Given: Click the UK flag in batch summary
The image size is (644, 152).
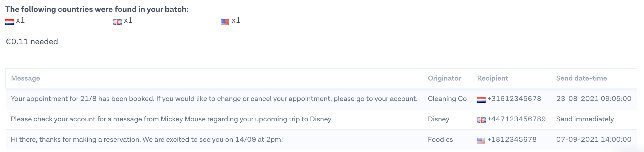Looking at the screenshot, I should pyautogui.click(x=117, y=22).
